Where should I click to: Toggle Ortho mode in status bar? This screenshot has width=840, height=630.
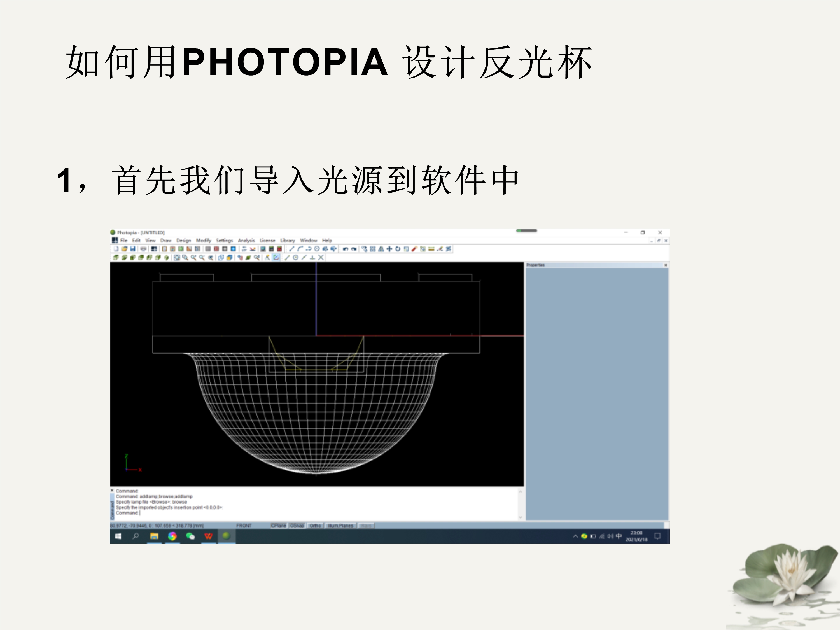pyautogui.click(x=315, y=526)
